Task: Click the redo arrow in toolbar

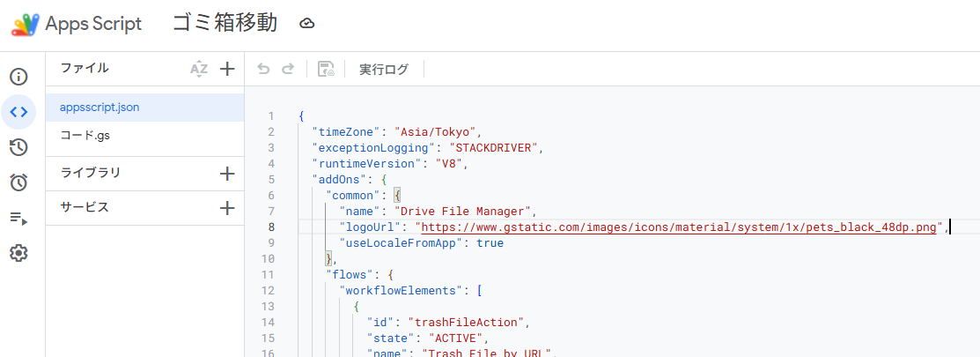Action: pos(287,69)
